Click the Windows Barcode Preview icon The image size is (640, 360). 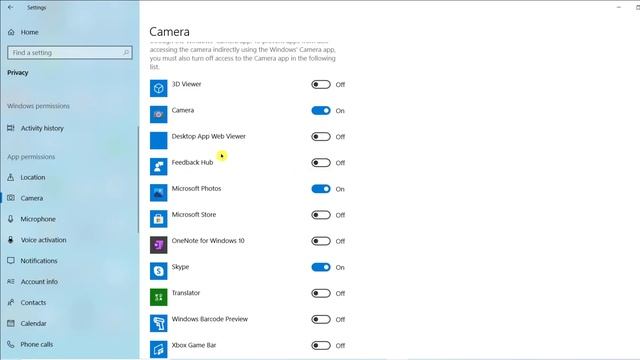[158, 323]
